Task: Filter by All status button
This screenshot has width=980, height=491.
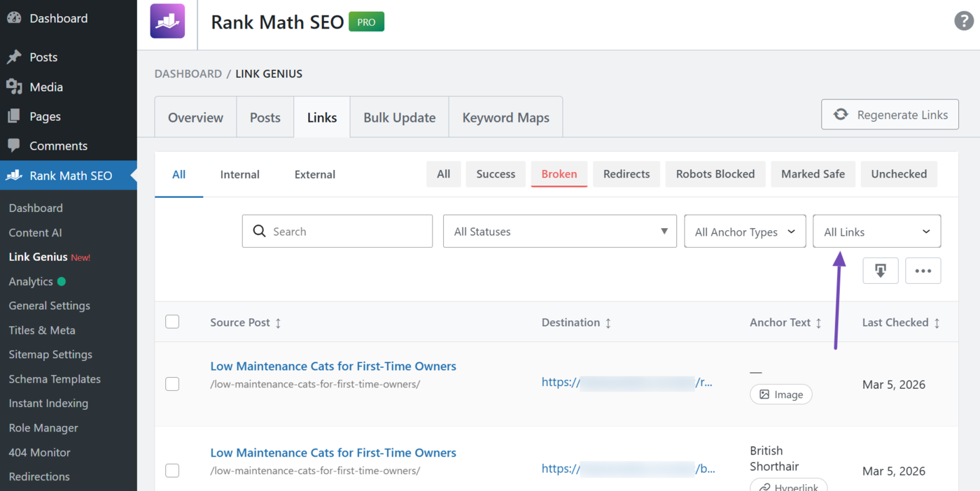Action: 444,174
